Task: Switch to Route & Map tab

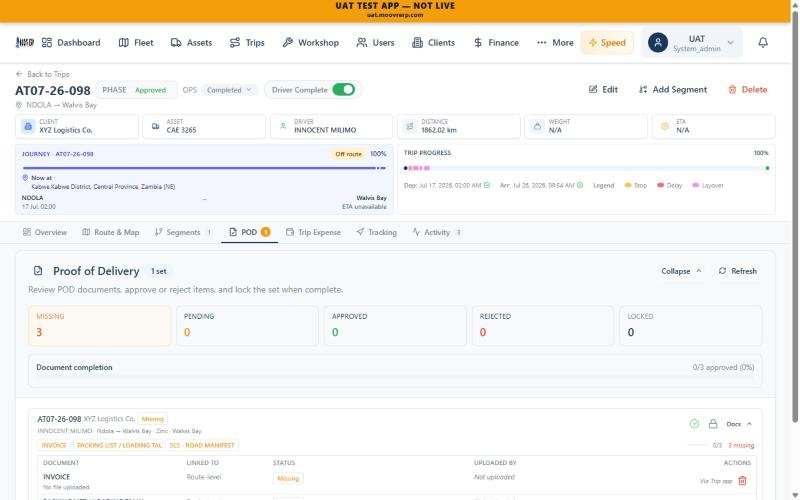Action: (x=111, y=232)
